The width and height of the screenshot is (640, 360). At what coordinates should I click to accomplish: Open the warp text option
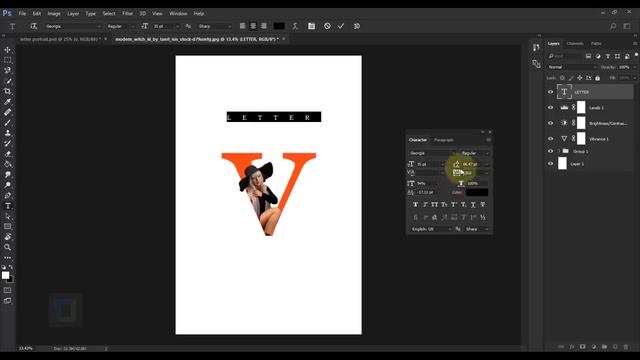point(295,26)
